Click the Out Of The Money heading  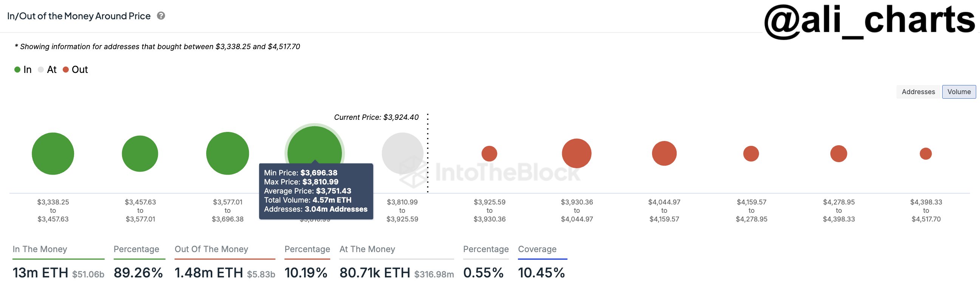(x=211, y=249)
